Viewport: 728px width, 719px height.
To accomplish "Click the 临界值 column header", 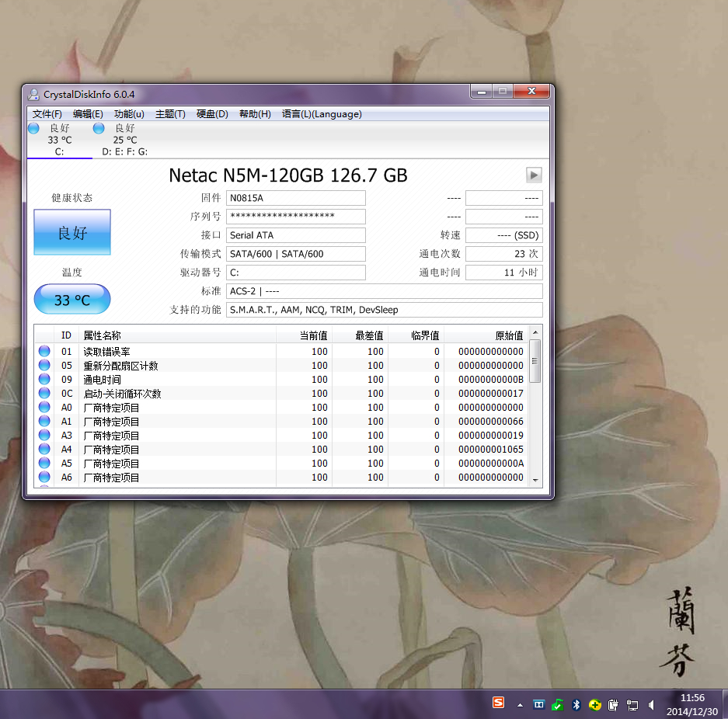I will [416, 335].
